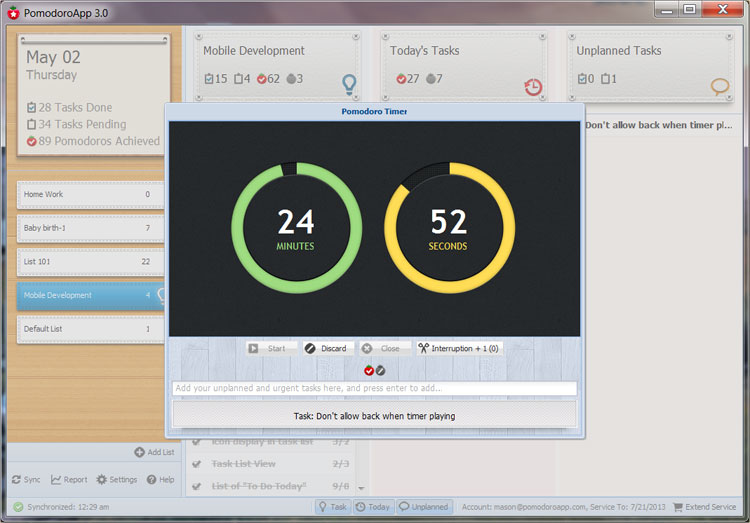Toggle checkmark of Task List View task

(196, 464)
